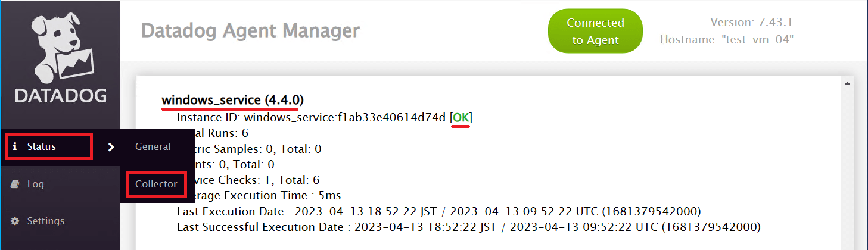
Task: Select General from the Status submenu
Action: 153,146
